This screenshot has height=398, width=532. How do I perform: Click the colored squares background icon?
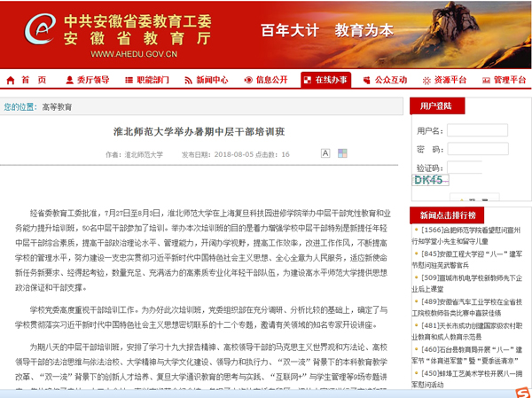[x=342, y=153]
